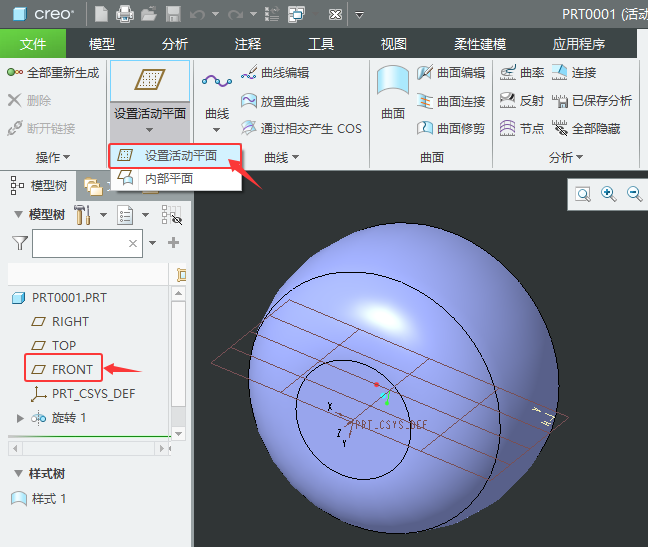Viewport: 648px width, 547px height.
Task: Select the 模型树 navigator tab
Action: (x=38, y=186)
